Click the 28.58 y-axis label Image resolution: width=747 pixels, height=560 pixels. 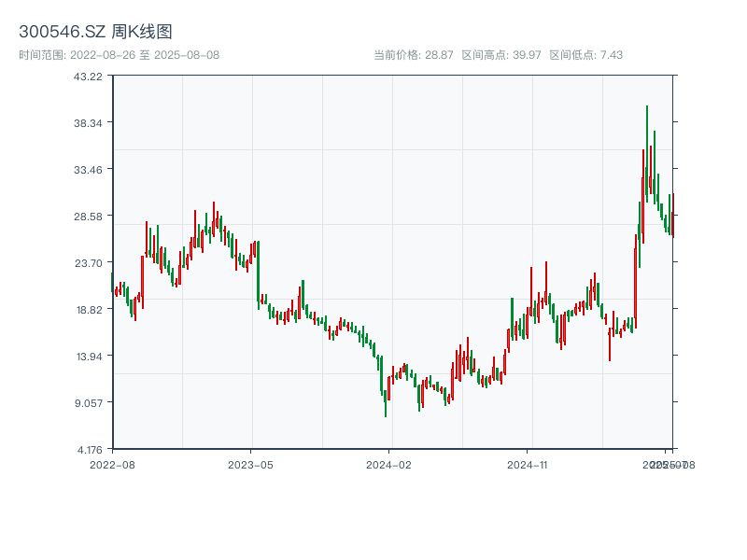tap(88, 217)
